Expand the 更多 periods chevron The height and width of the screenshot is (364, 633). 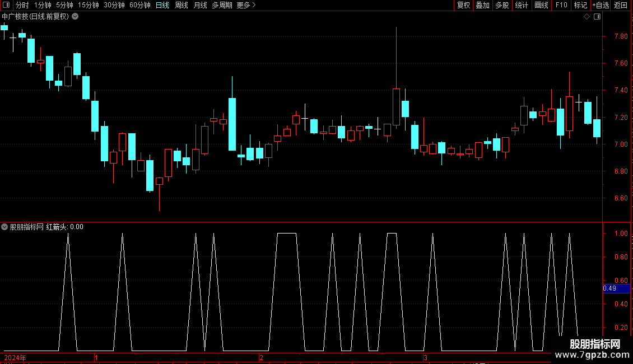[254, 5]
